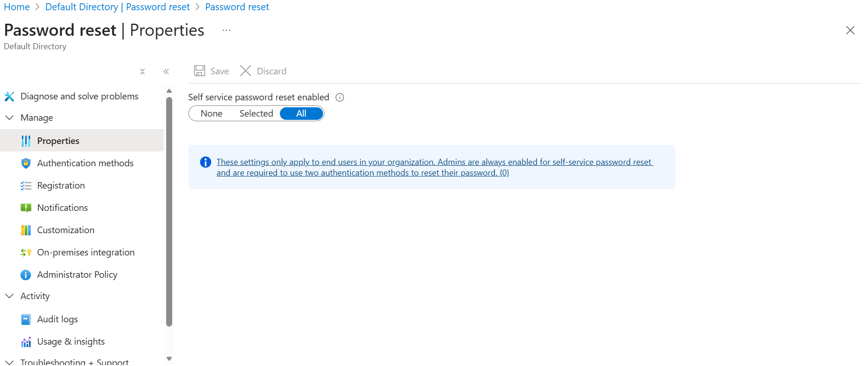Click the Notifications green alert icon
This screenshot has height=366, width=868.
26,208
